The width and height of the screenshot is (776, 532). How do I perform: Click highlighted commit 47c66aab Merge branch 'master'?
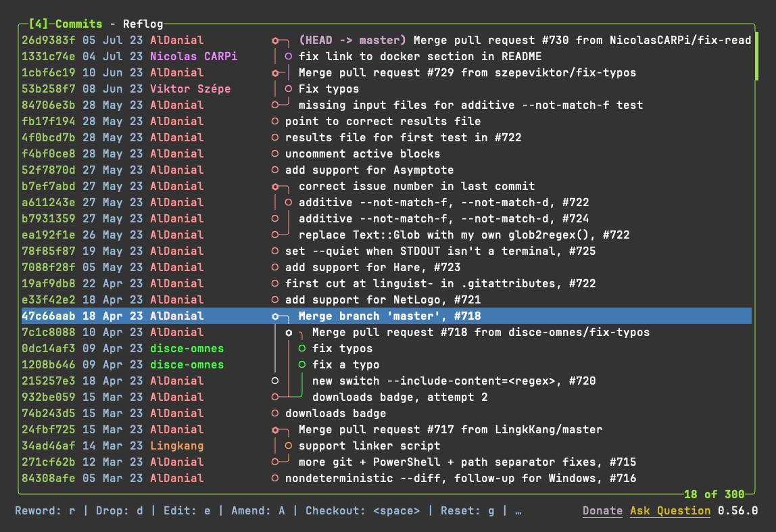387,316
